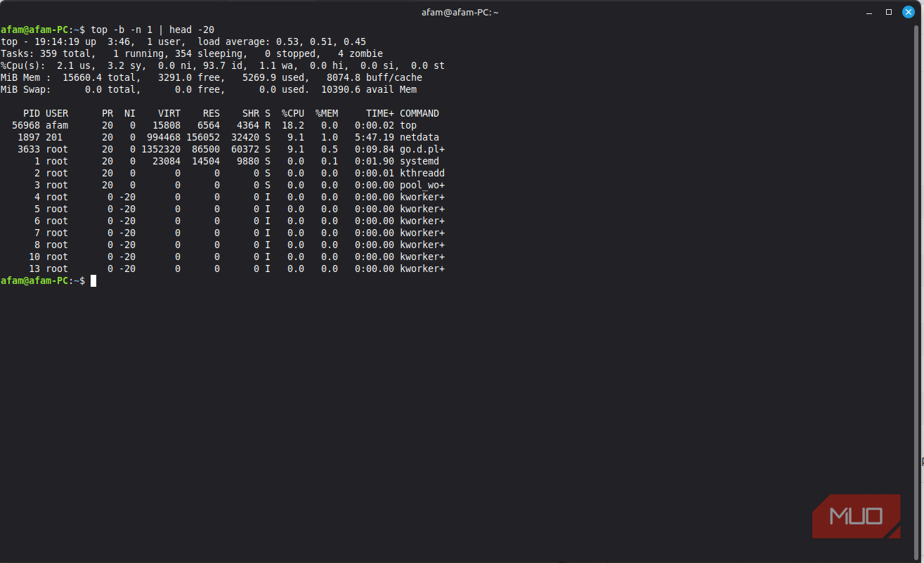Click the '%MEM' column header

click(x=327, y=113)
